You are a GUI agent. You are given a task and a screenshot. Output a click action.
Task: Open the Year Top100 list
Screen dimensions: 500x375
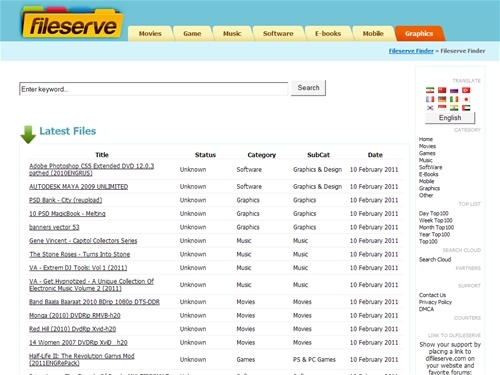pos(434,234)
